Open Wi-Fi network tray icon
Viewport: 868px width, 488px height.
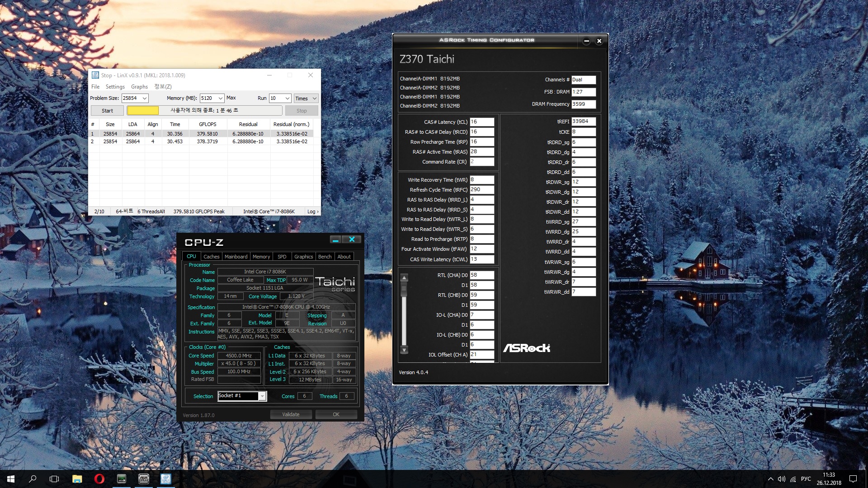(x=793, y=479)
